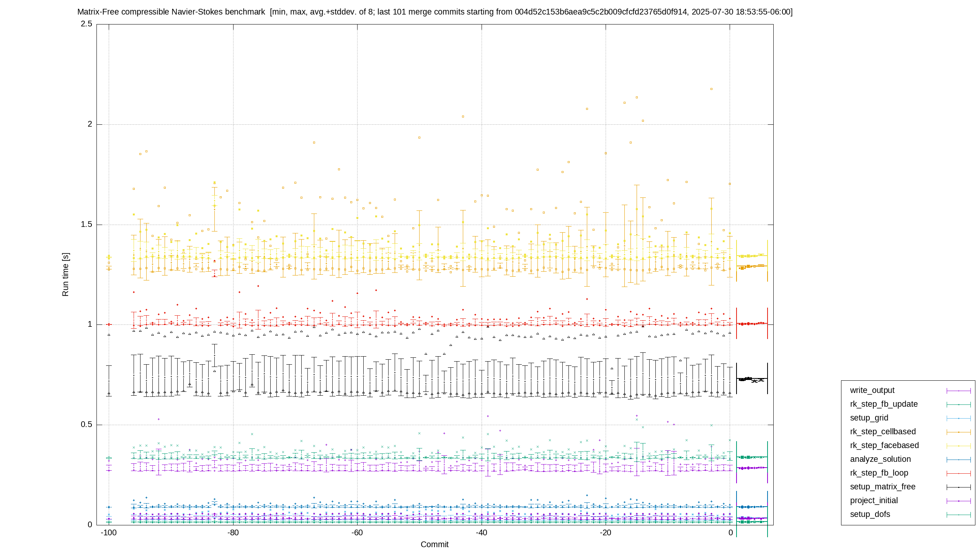Click the -40 x-axis tick label
Viewport: 980px width, 551px height.
pyautogui.click(x=481, y=533)
